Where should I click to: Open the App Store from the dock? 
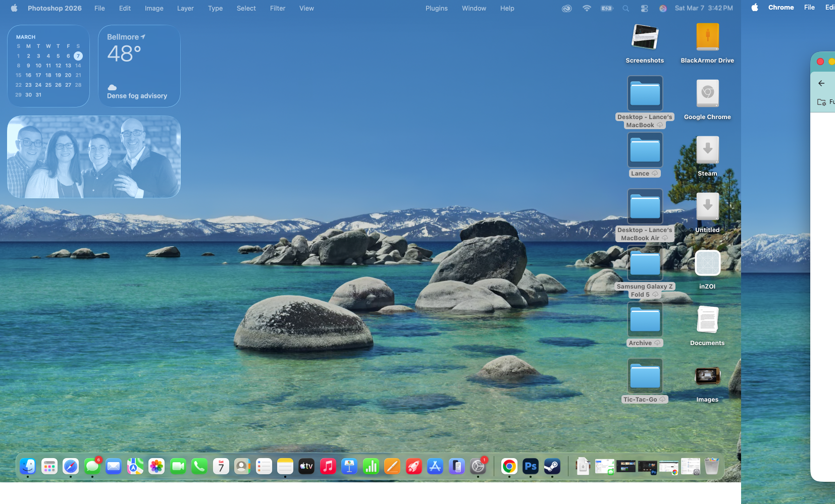point(435,467)
